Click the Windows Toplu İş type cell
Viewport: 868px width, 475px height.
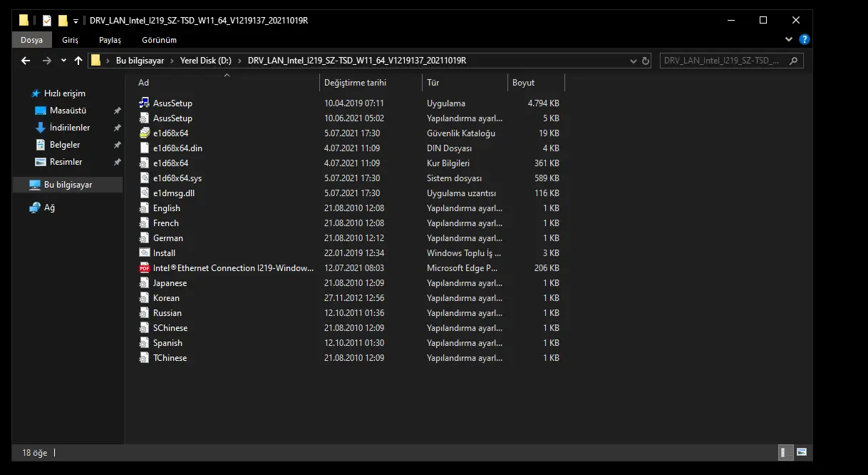(x=464, y=253)
